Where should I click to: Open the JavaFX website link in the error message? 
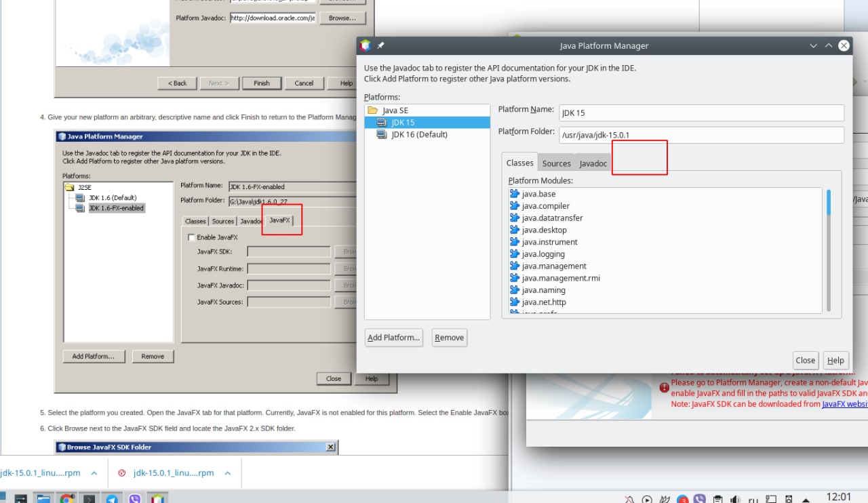coord(845,404)
